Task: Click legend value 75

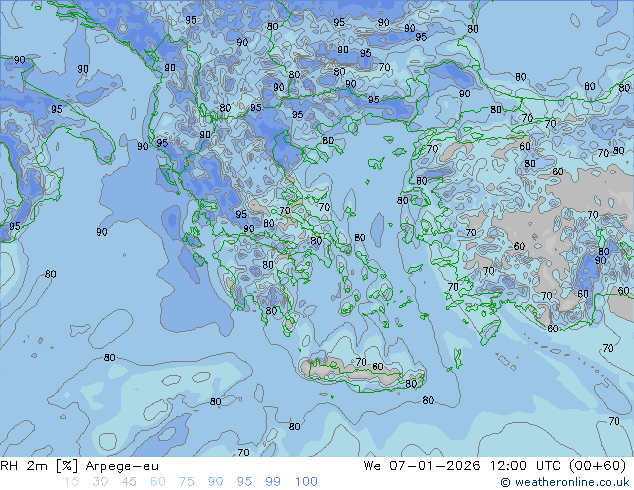Action: click(186, 482)
